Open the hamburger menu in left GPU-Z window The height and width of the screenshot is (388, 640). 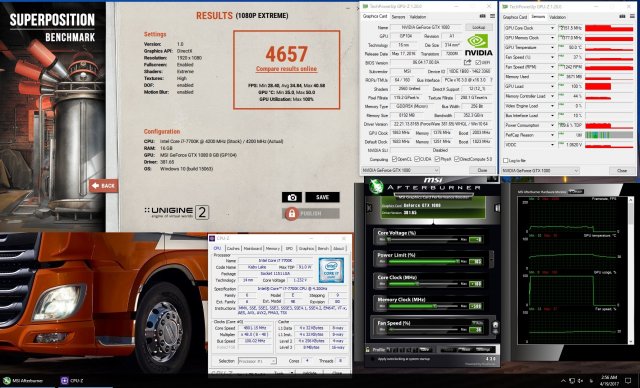pos(492,16)
